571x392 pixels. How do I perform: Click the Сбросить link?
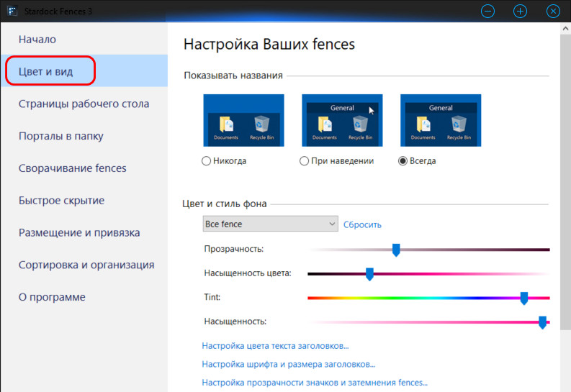click(x=362, y=224)
